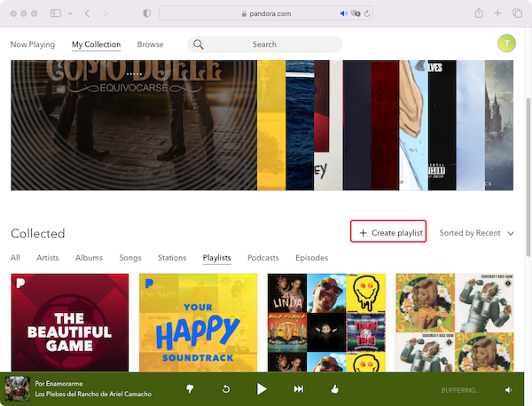Go forward with Safari forward arrow

106,13
